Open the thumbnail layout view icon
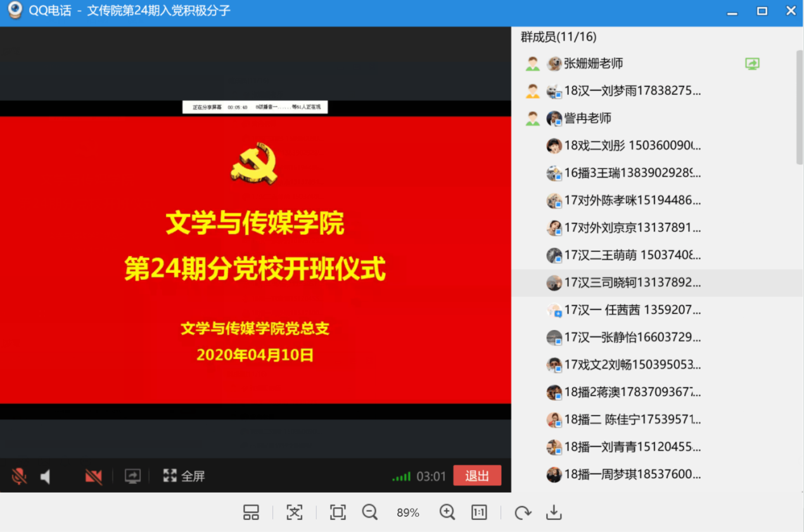Image resolution: width=804 pixels, height=532 pixels. click(x=252, y=512)
